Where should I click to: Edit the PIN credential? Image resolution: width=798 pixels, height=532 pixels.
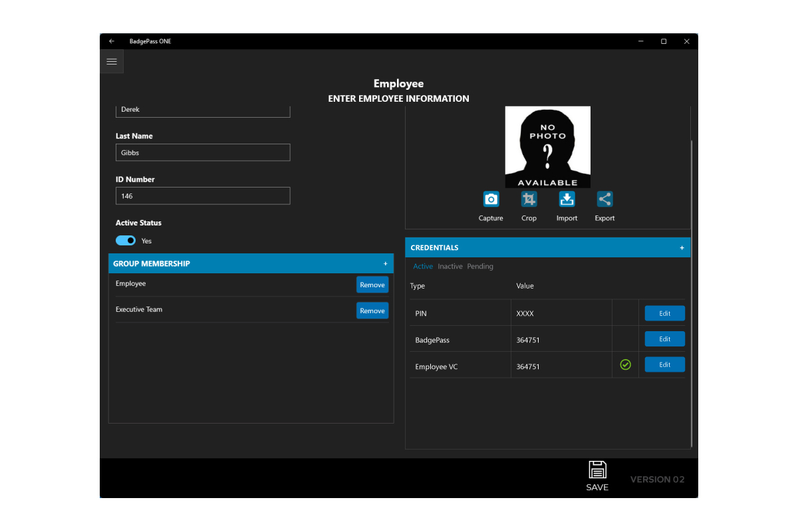(x=664, y=313)
